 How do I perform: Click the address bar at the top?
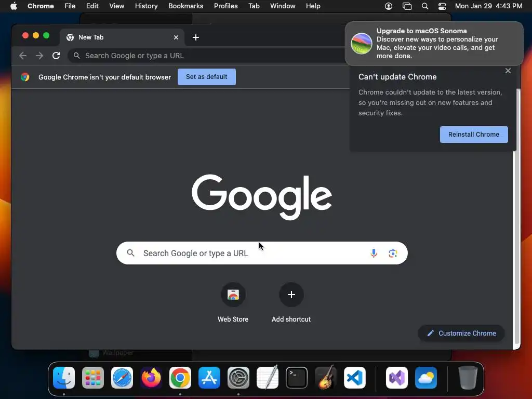pos(207,56)
